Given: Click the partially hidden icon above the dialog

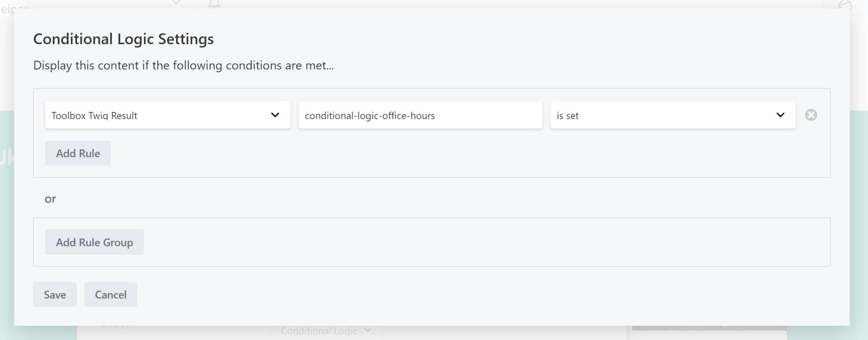Looking at the screenshot, I should click(x=214, y=4).
